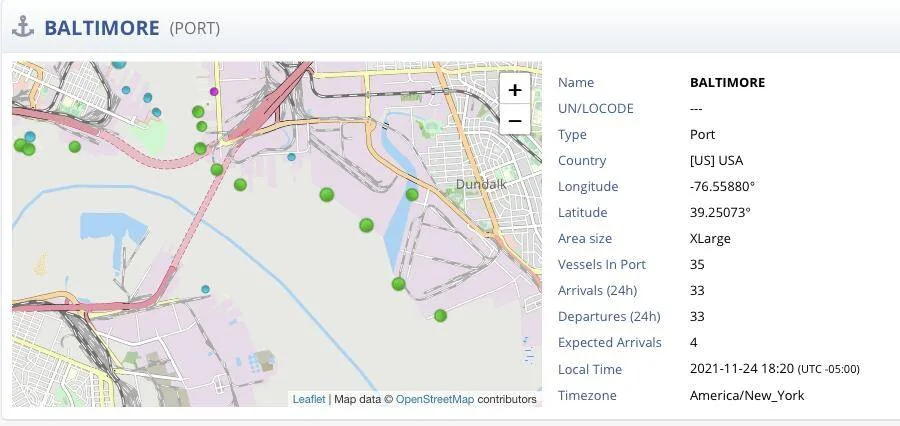Click the Departures (24h) label
The image size is (900, 426).
pyautogui.click(x=609, y=316)
